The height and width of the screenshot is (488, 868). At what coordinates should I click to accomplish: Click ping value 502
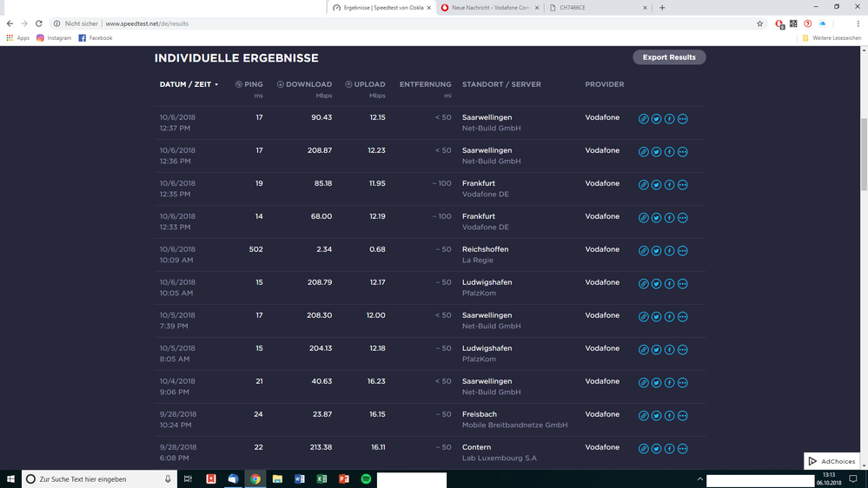(255, 249)
